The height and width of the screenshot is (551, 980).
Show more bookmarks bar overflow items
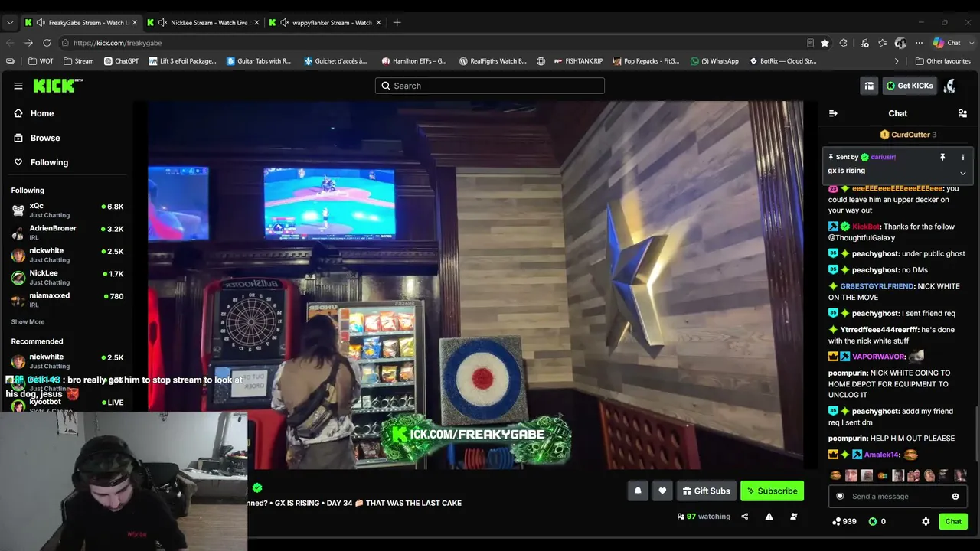tap(897, 61)
